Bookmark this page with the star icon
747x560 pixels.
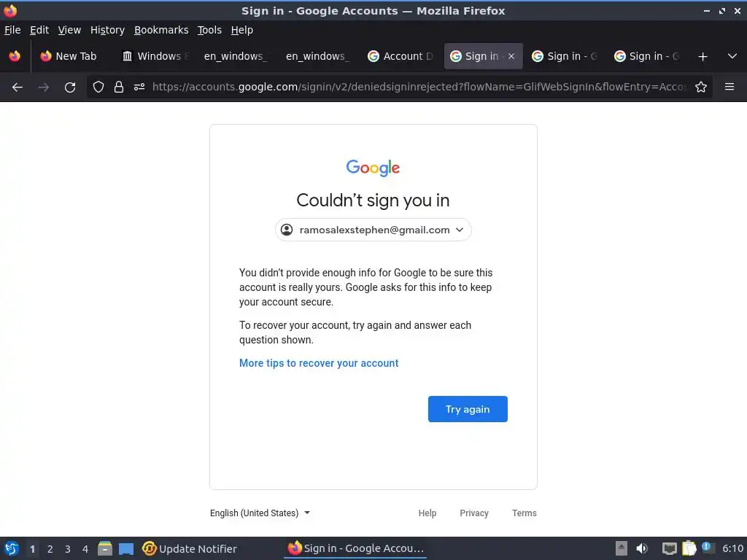coord(701,87)
